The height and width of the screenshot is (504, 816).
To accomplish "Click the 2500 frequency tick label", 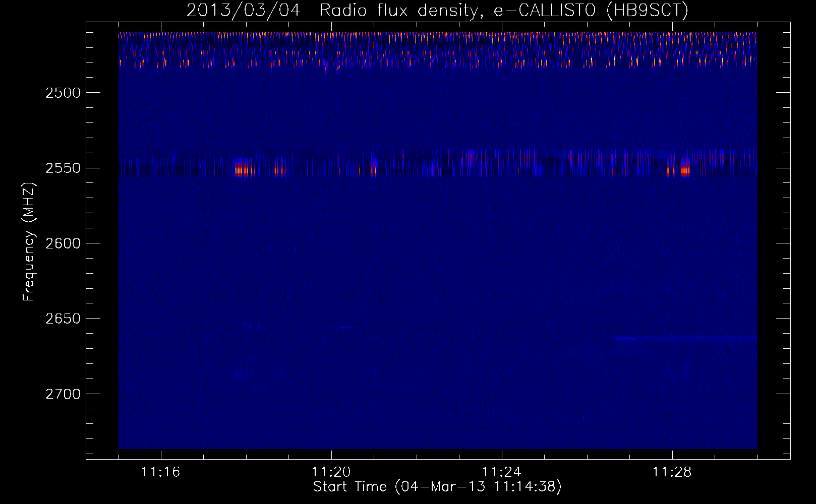I will (x=63, y=93).
